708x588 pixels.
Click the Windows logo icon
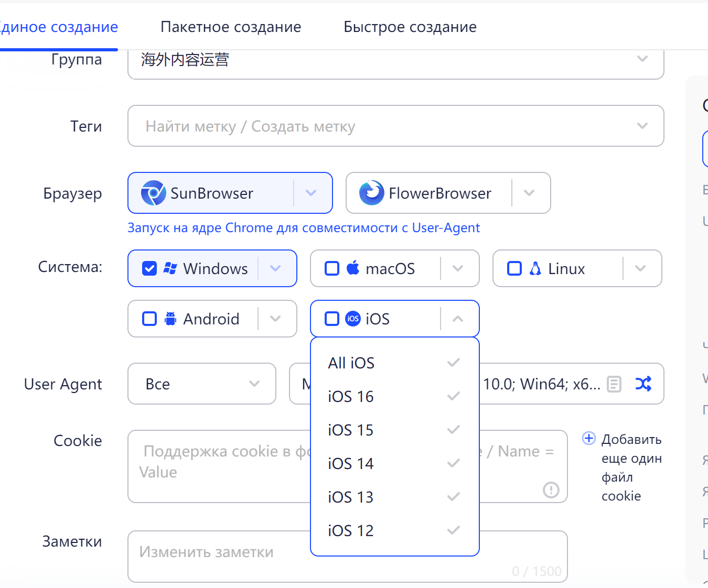(170, 268)
